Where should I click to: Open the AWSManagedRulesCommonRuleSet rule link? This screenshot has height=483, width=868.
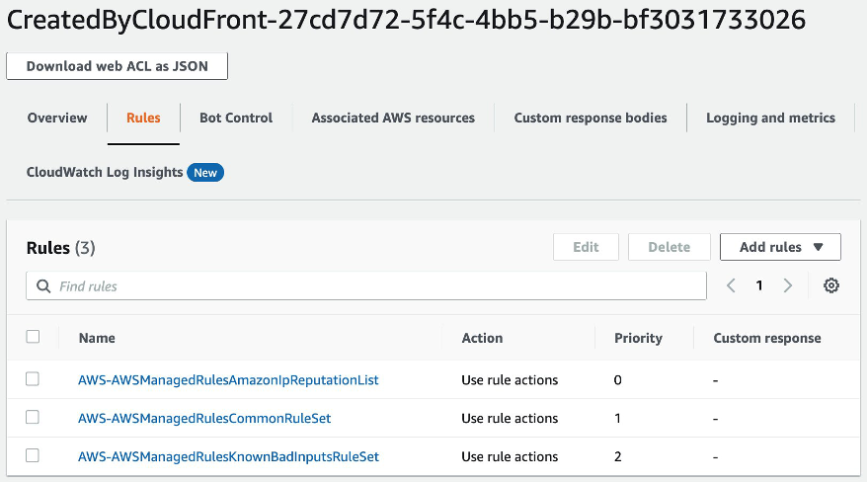[204, 418]
